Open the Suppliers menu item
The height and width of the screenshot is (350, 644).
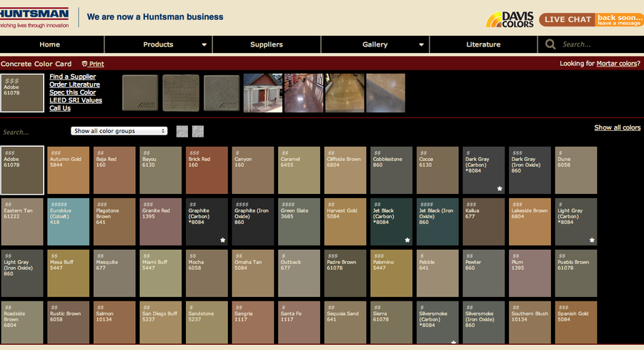coord(266,44)
